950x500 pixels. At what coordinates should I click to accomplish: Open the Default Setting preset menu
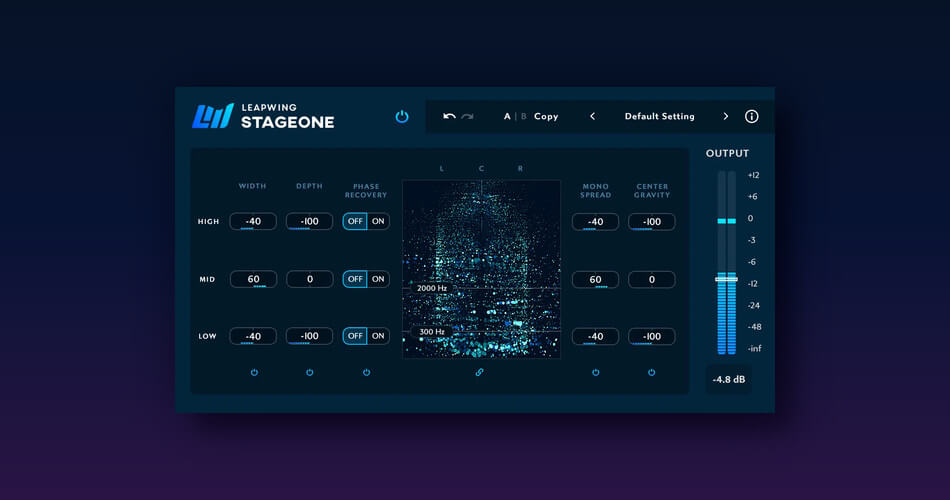tap(659, 116)
